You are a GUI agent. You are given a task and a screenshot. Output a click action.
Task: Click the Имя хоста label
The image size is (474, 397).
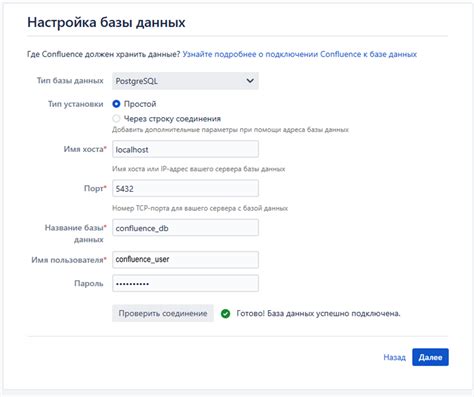point(85,149)
